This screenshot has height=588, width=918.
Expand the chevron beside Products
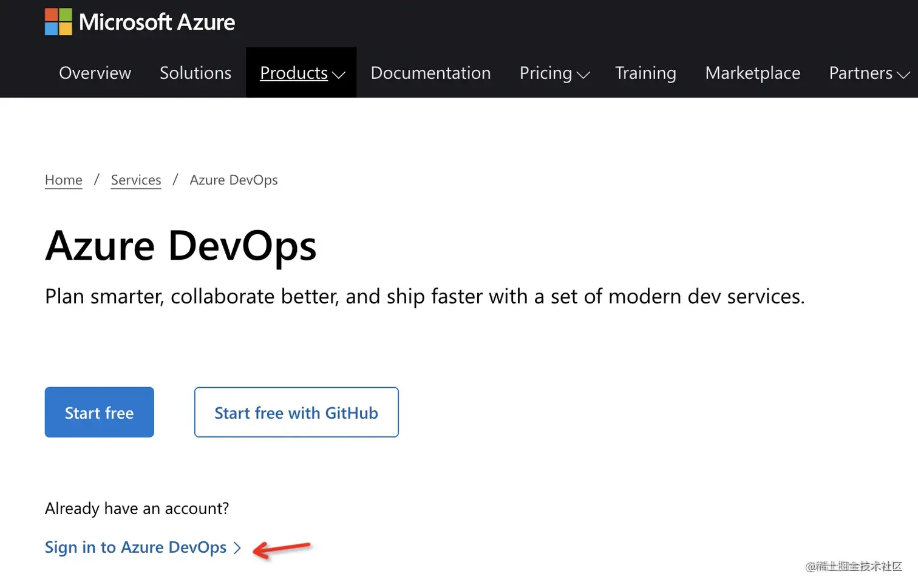pyautogui.click(x=339, y=75)
